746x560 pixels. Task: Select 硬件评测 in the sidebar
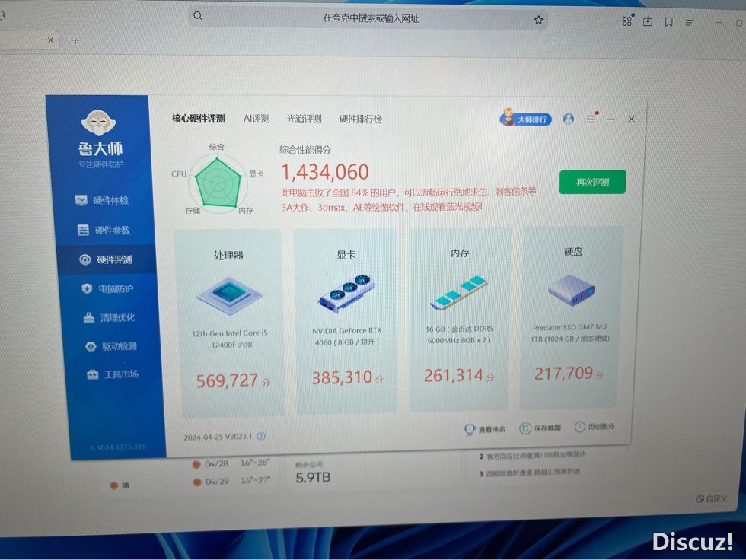click(106, 259)
